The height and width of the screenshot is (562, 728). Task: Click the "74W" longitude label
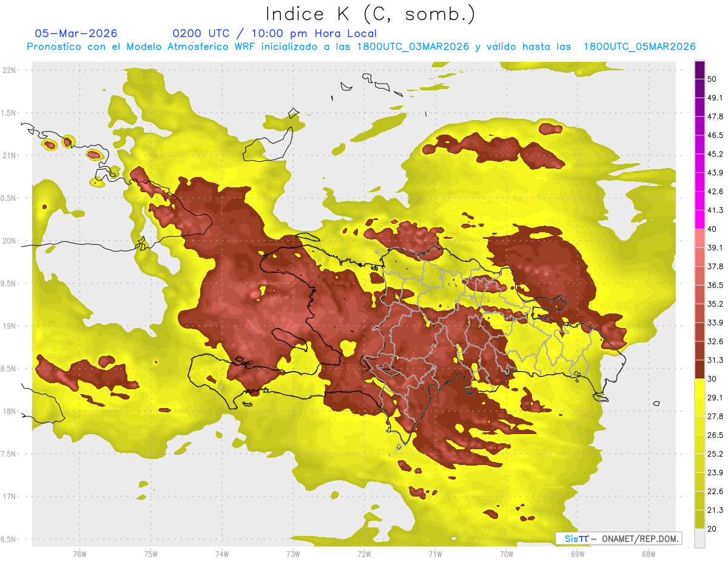(222, 554)
